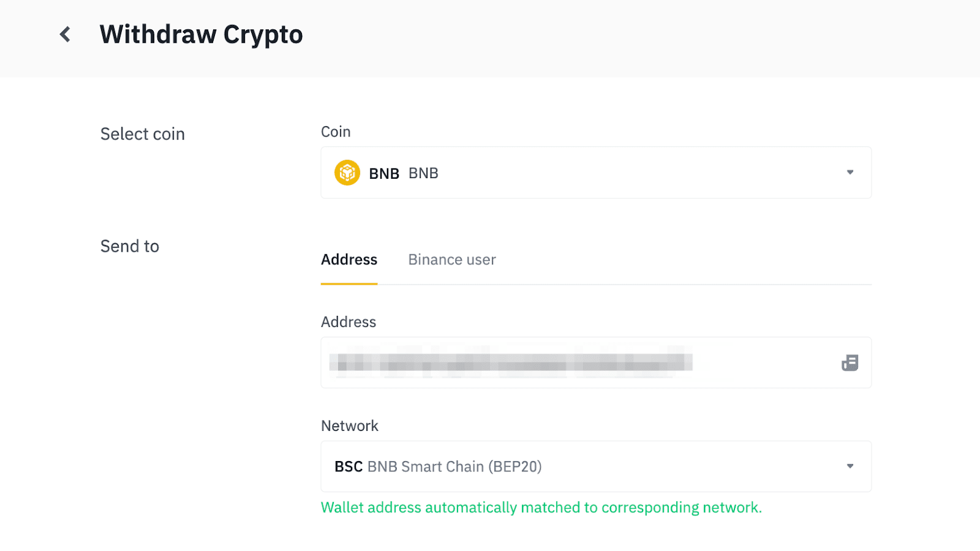Viewport: 980px width, 551px height.
Task: Click the bold BNB ticker text
Action: (x=384, y=174)
